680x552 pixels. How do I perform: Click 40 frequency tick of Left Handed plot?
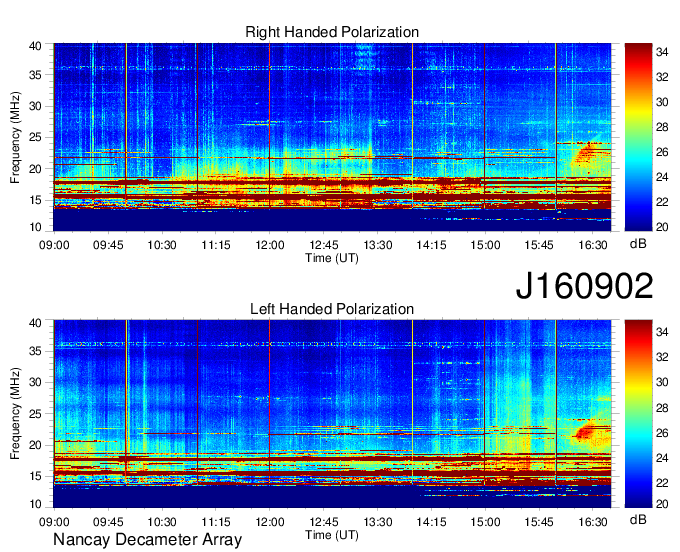tap(36, 323)
